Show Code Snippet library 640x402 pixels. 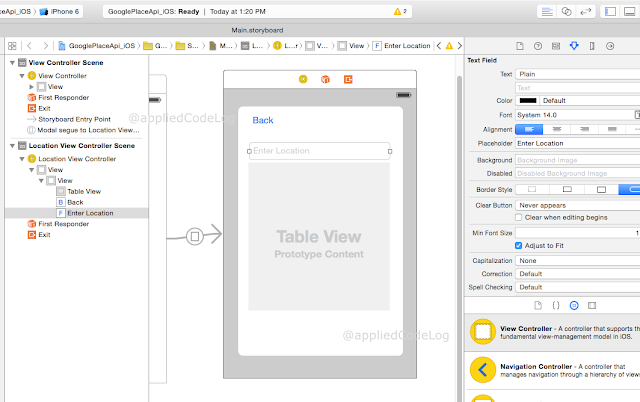coord(556,305)
